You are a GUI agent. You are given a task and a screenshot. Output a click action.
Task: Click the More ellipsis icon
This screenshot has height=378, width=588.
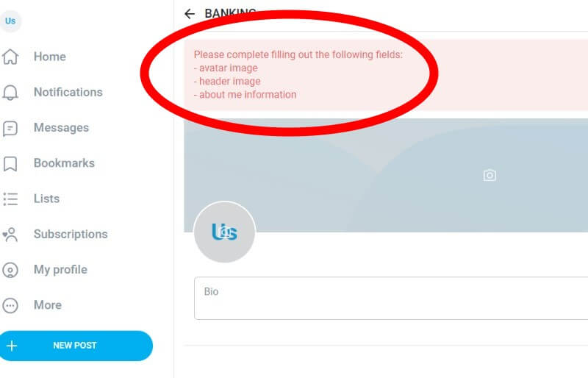tap(10, 305)
